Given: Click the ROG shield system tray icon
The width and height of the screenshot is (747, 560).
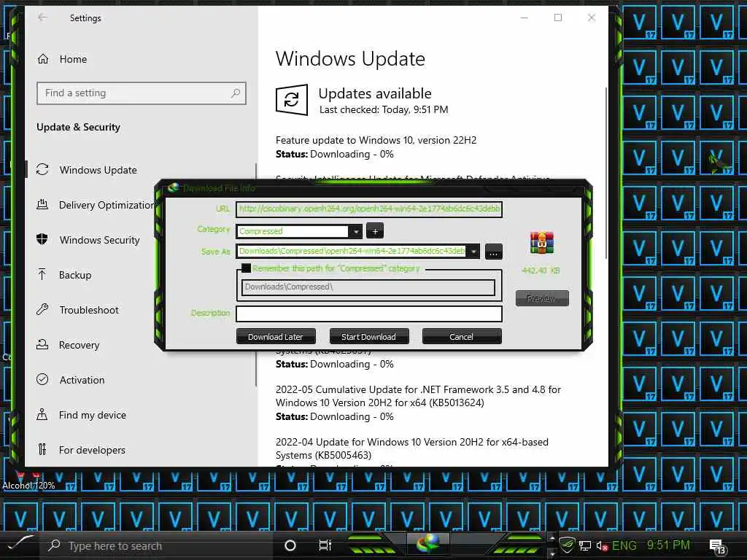Looking at the screenshot, I should tap(566, 545).
